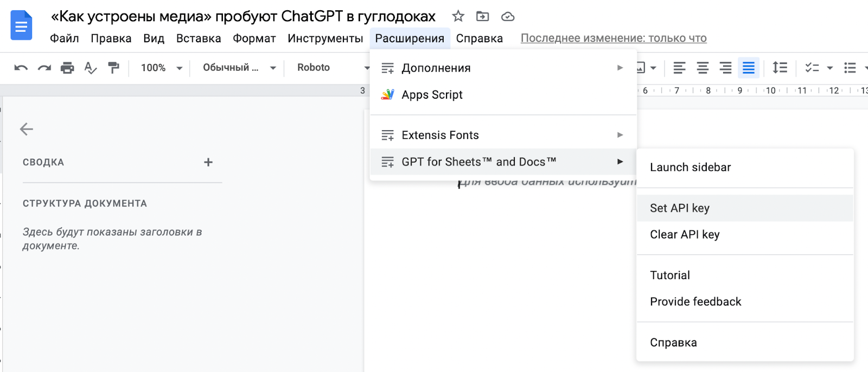Move document to a folder
Screen dimensions: 868x372
[x=483, y=16]
